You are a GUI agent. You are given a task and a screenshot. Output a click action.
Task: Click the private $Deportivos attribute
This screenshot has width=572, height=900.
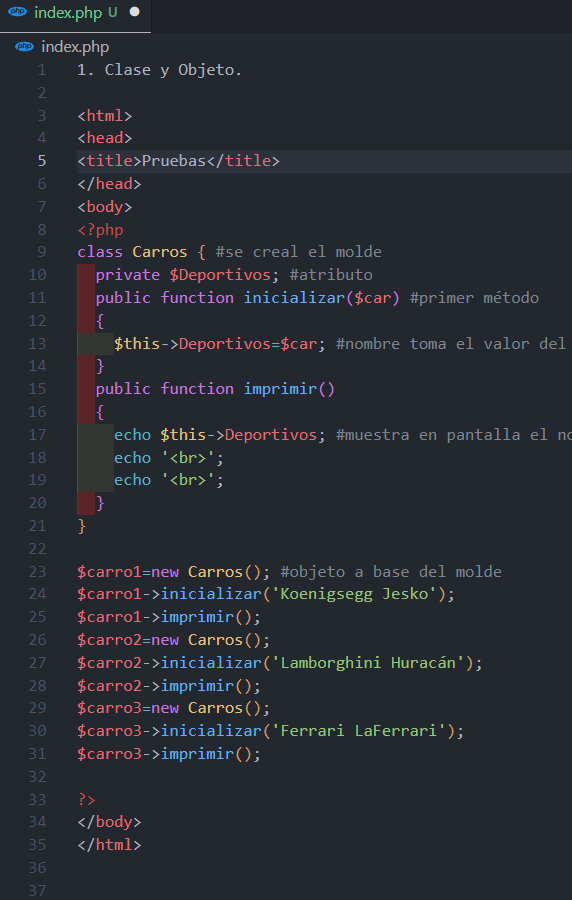coord(183,275)
